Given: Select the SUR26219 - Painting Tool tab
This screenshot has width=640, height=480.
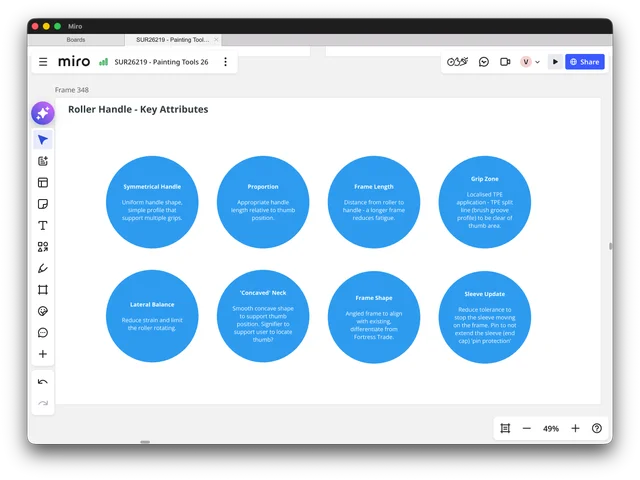Looking at the screenshot, I should point(172,40).
